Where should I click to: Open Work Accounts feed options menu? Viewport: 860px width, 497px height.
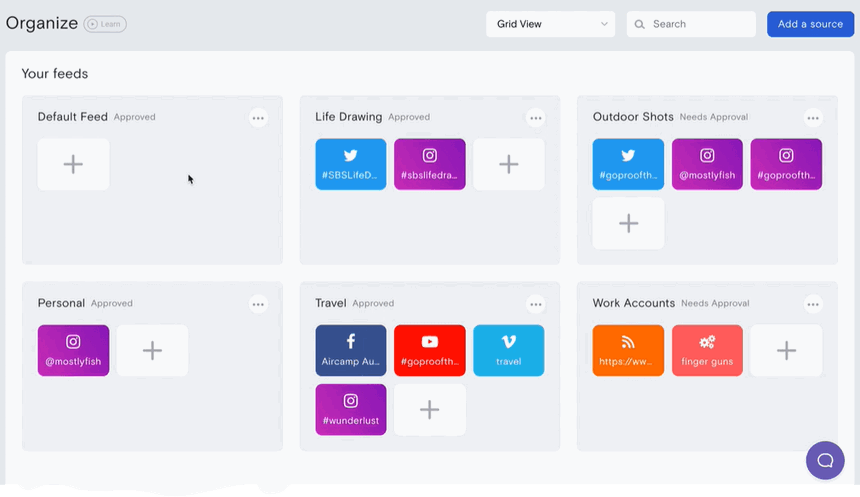813,304
